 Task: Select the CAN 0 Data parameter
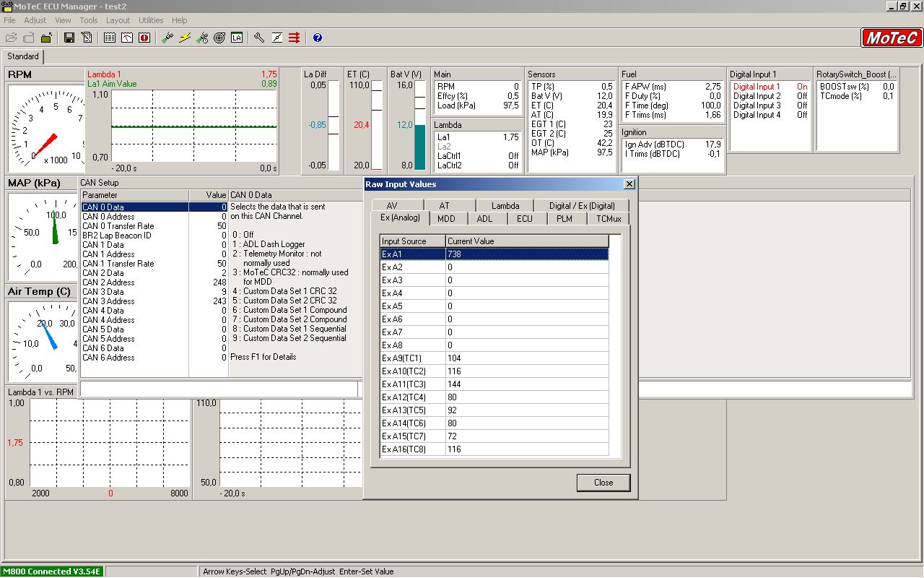154,207
